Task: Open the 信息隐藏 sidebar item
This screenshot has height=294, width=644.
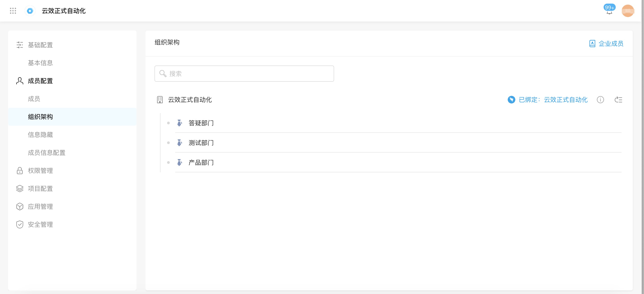Action: (x=40, y=135)
